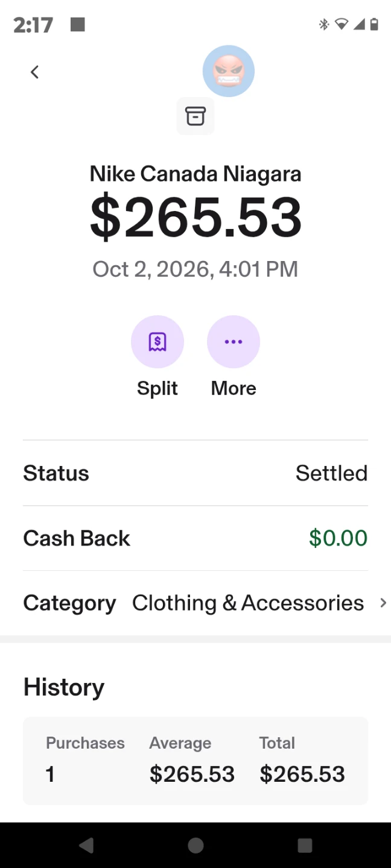Open the angry face merchant avatar
This screenshot has height=868, width=391.
click(x=228, y=71)
